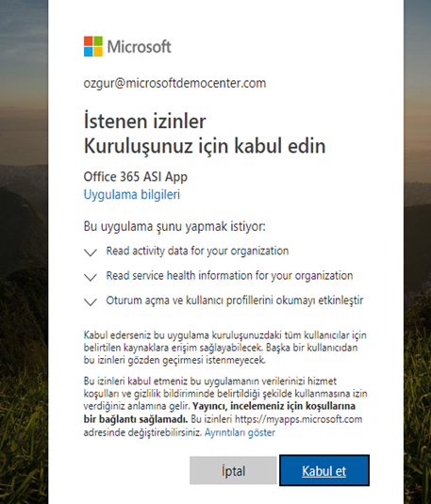Click Oturum açma ve kullanıcı profillerini text
Image resolution: width=431 pixels, height=504 pixels.
point(235,301)
